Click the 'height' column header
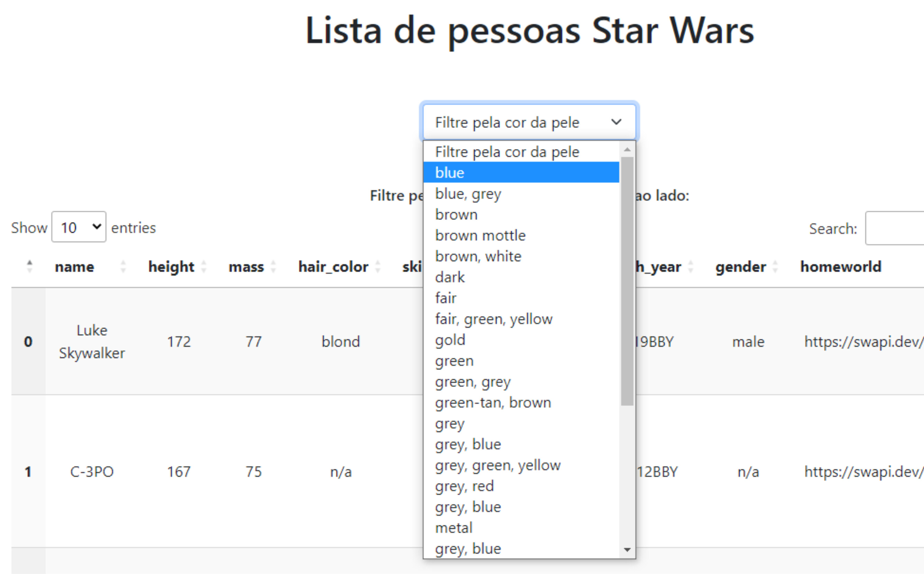This screenshot has height=574, width=924. tap(171, 267)
